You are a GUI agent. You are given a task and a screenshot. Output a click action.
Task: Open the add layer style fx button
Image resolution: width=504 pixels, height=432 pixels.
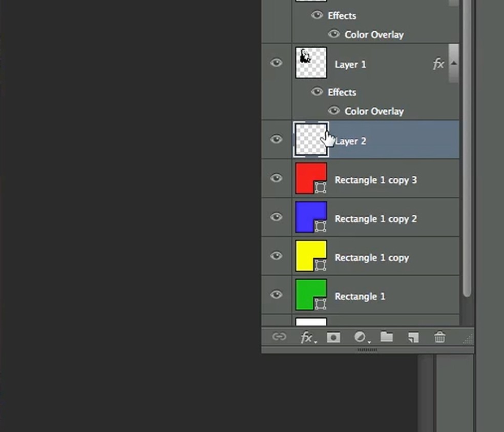[x=307, y=337]
